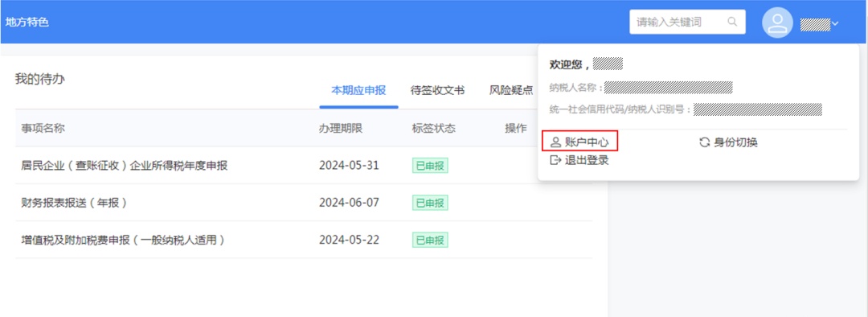This screenshot has width=868, height=317.
Task: Click the 2024-05-22 deadline cell
Action: pos(350,240)
